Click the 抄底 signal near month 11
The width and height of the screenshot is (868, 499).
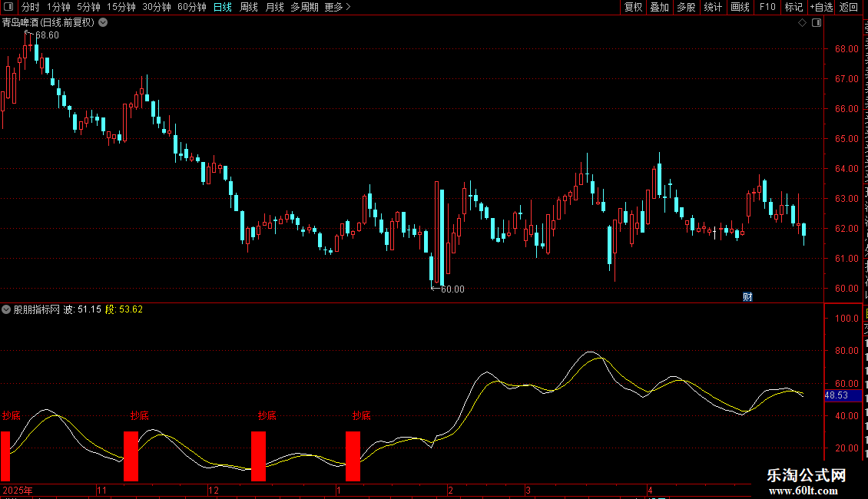click(x=140, y=415)
